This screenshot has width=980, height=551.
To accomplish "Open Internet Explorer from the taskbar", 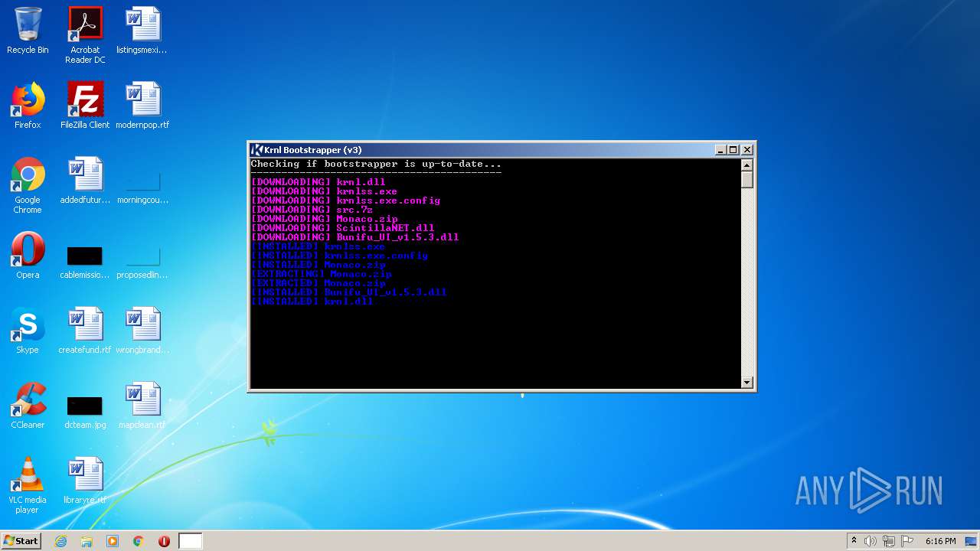I will [x=60, y=541].
